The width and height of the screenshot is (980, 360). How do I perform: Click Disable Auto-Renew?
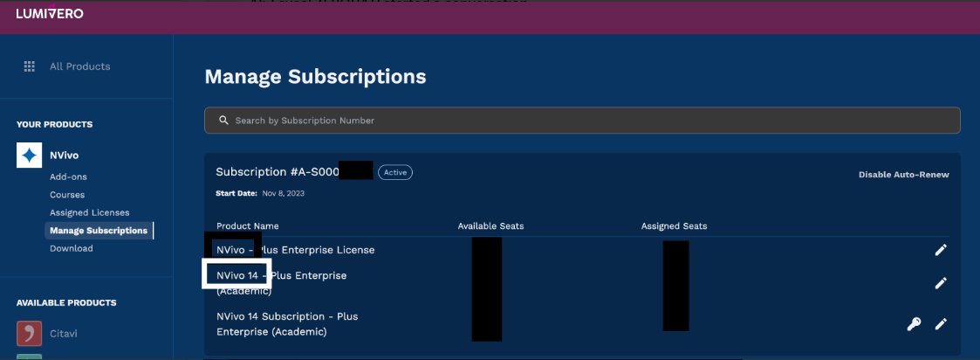coord(904,175)
